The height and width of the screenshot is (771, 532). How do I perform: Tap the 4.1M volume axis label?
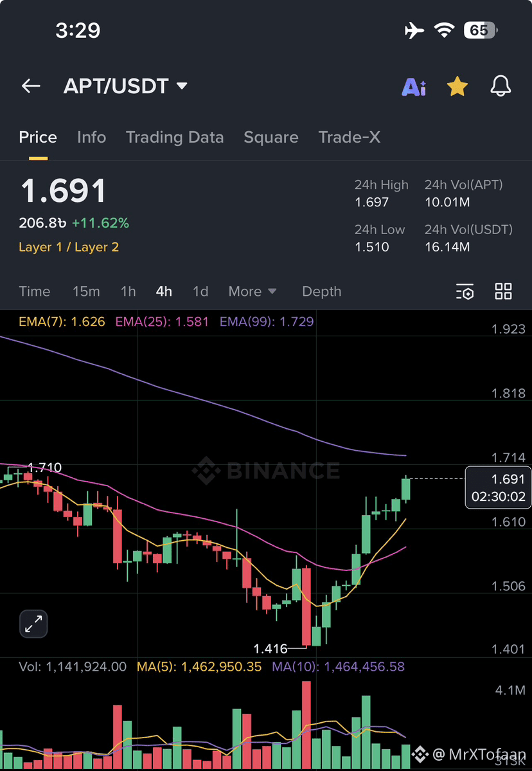[510, 691]
